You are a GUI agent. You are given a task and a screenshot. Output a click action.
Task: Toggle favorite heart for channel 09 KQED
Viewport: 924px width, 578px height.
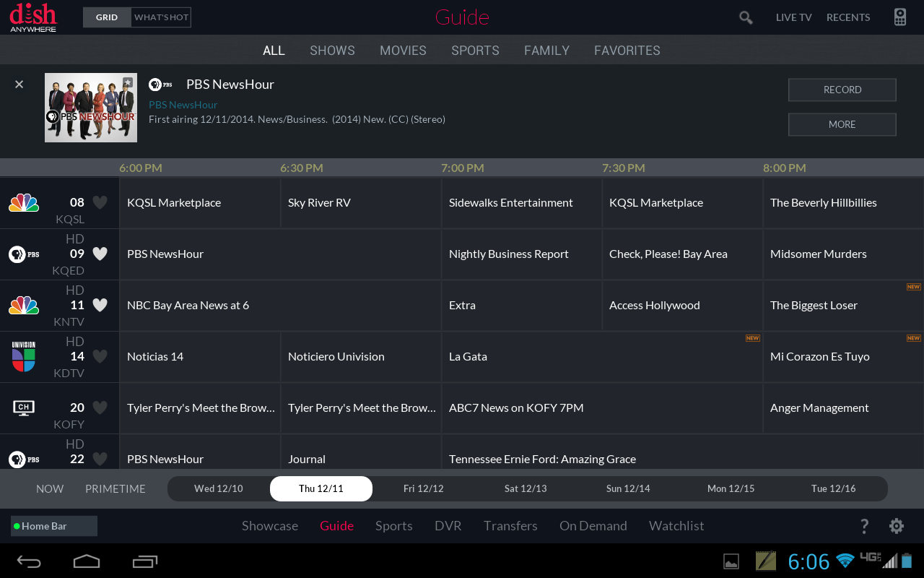click(x=100, y=254)
